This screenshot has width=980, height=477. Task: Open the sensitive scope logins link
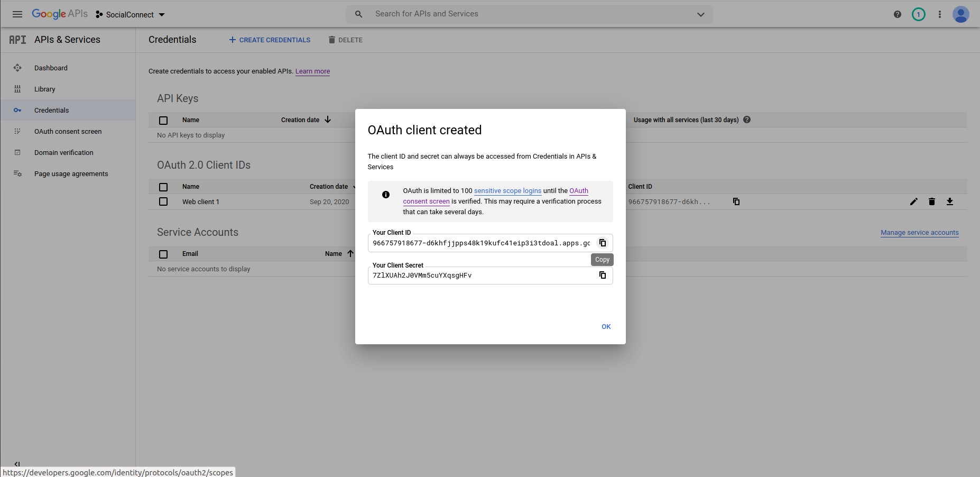[x=507, y=191]
